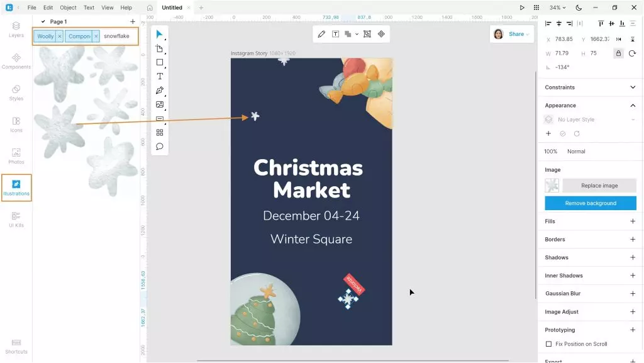The image size is (644, 363).
Task: Open the 34% zoom dropdown
Action: [x=557, y=8]
